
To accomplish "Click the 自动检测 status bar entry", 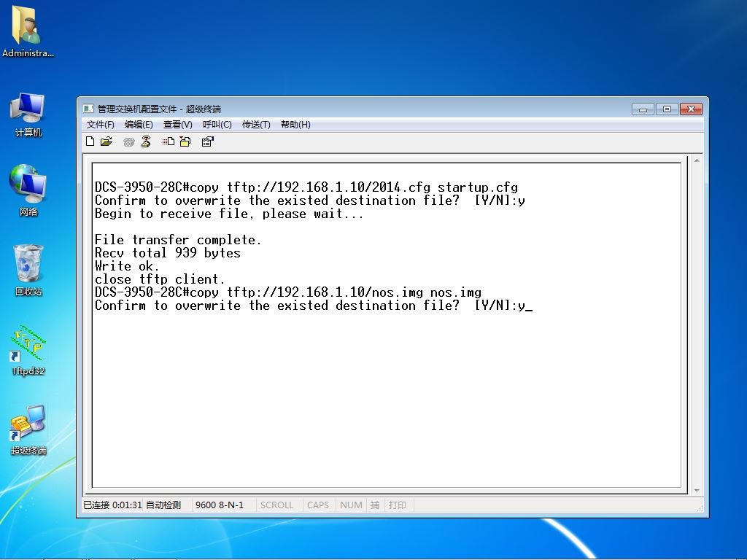I will [x=163, y=505].
